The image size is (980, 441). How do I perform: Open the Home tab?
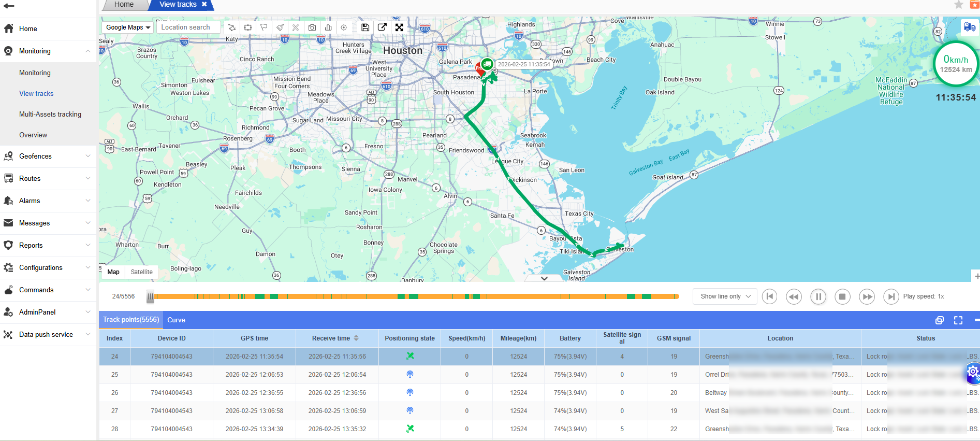click(x=124, y=5)
